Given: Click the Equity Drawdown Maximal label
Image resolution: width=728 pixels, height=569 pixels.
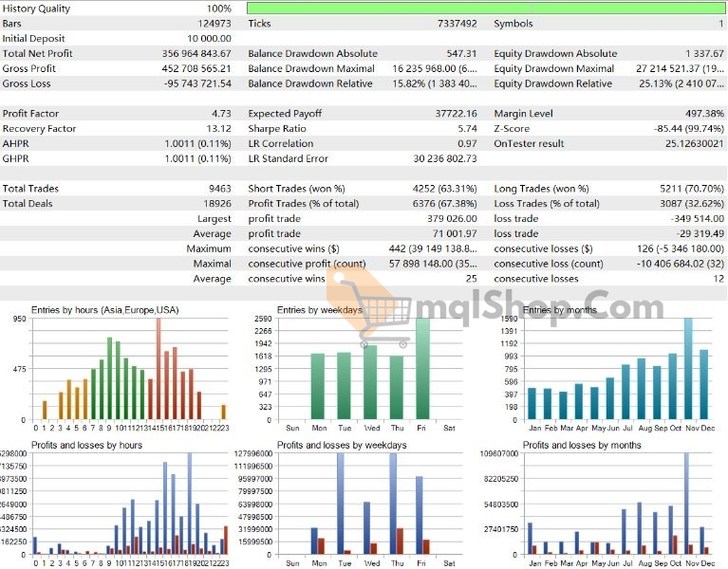Looking at the screenshot, I should (x=554, y=68).
